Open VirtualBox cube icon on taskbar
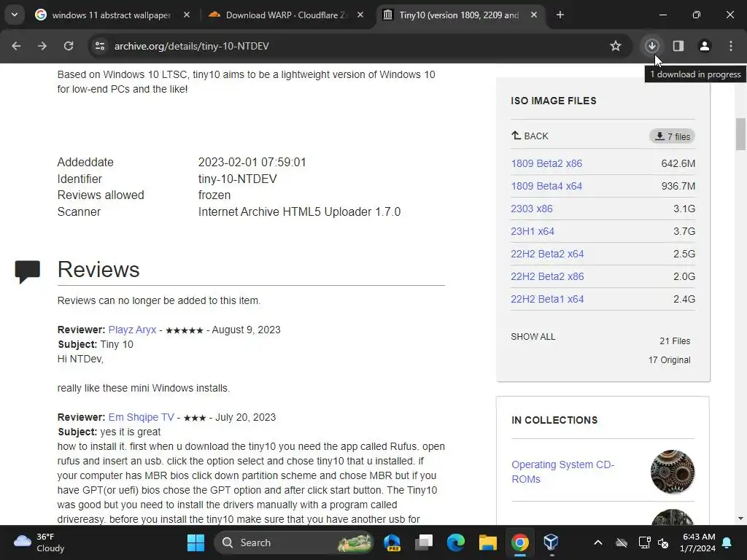 pyautogui.click(x=551, y=542)
